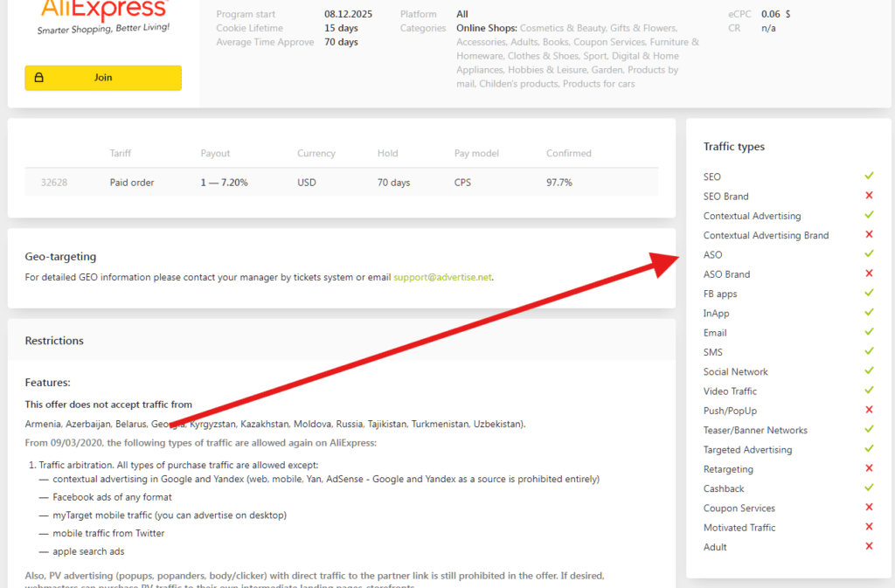Toggle the FB apps traffic status
This screenshot has width=895, height=588.
[869, 293]
